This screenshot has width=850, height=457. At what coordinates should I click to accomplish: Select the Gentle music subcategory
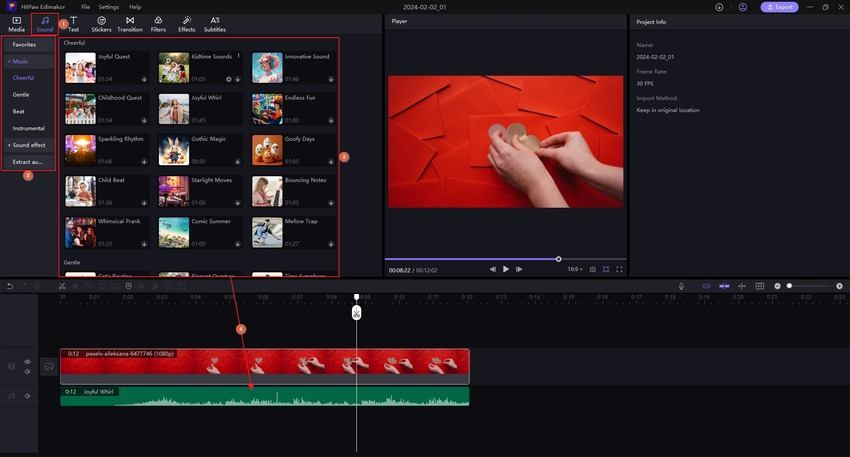point(21,94)
